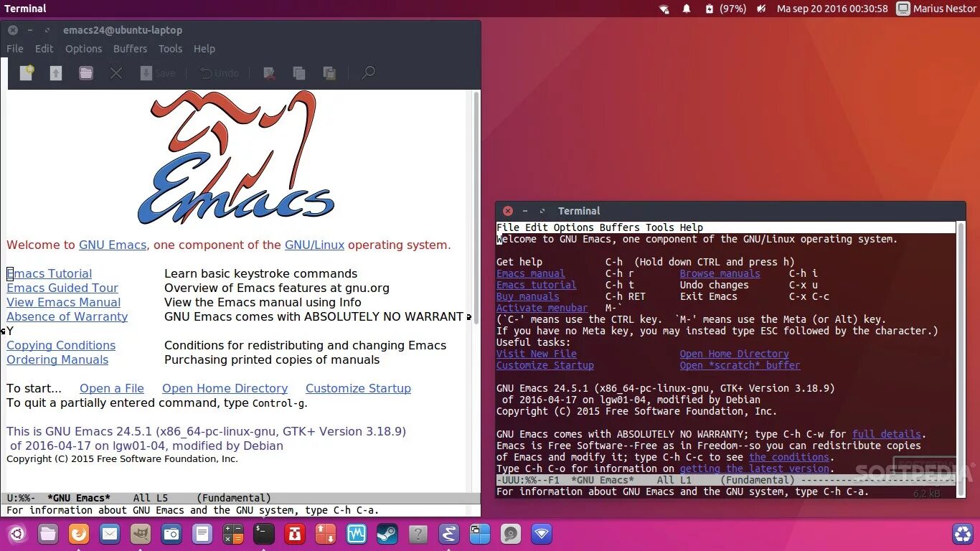Click the Open file (up arrow) toolbar icon
980x551 pixels.
[x=56, y=72]
